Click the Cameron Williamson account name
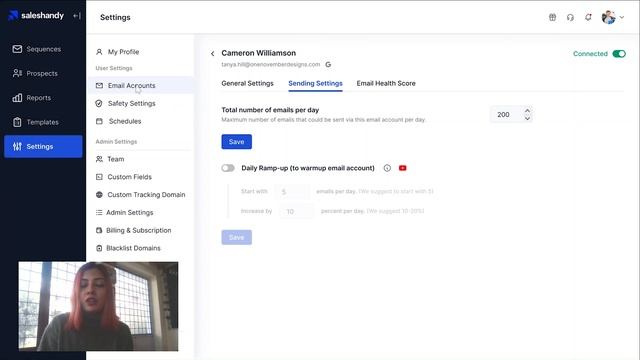Viewport: 640px width, 360px height. 258,53
